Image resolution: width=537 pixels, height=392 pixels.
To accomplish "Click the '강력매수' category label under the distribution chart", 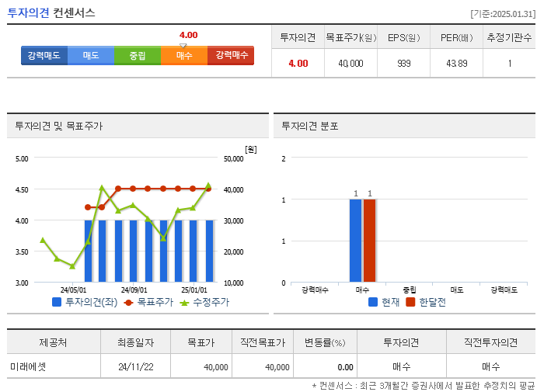I will [x=315, y=290].
